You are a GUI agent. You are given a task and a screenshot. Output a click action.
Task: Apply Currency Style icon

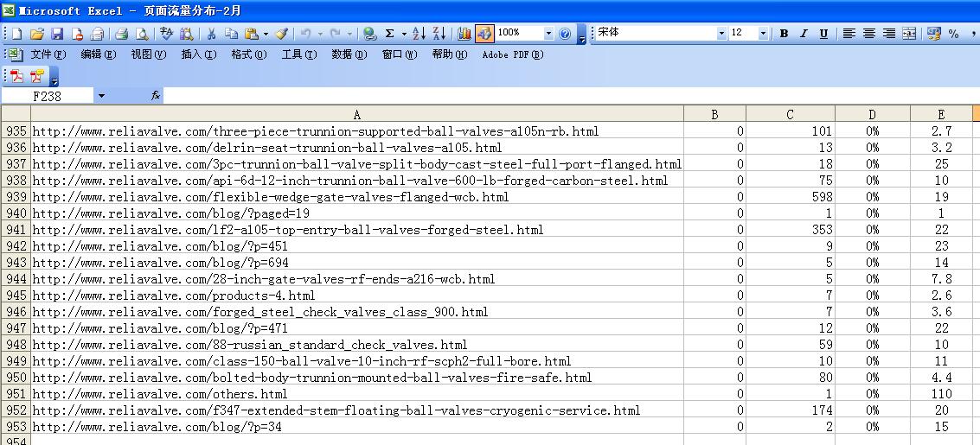pyautogui.click(x=934, y=34)
